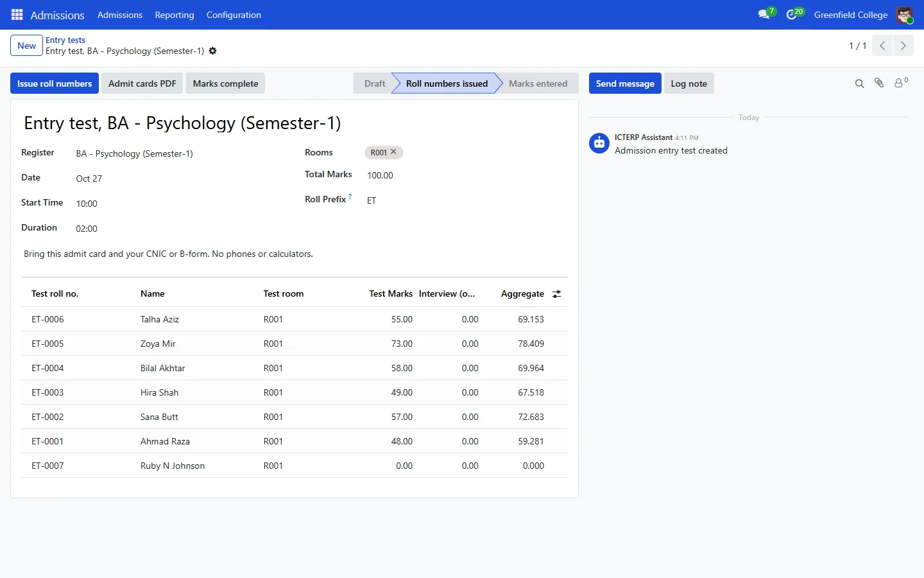Search messages with the magnifier icon
Screen dimensions: 924x578
point(860,83)
